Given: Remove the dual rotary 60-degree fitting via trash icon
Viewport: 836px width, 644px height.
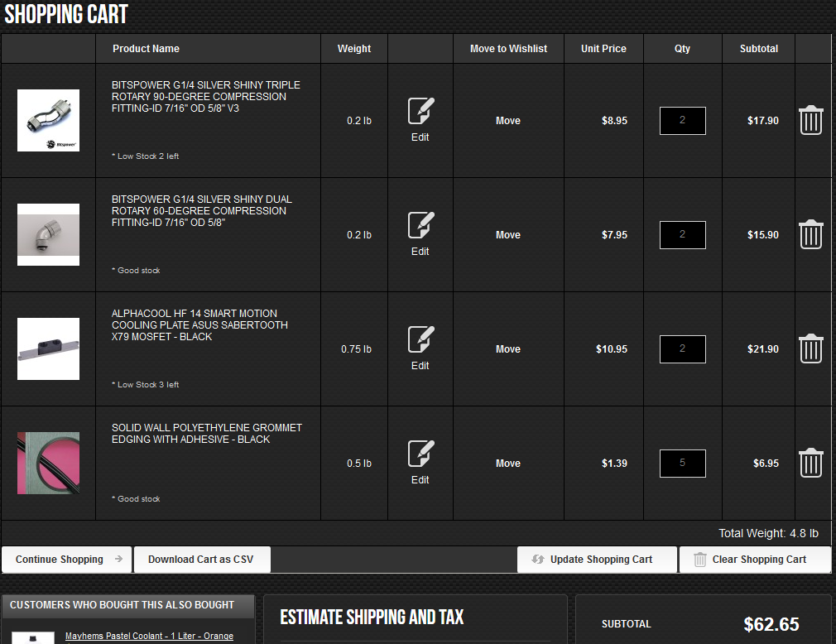Looking at the screenshot, I should [811, 234].
